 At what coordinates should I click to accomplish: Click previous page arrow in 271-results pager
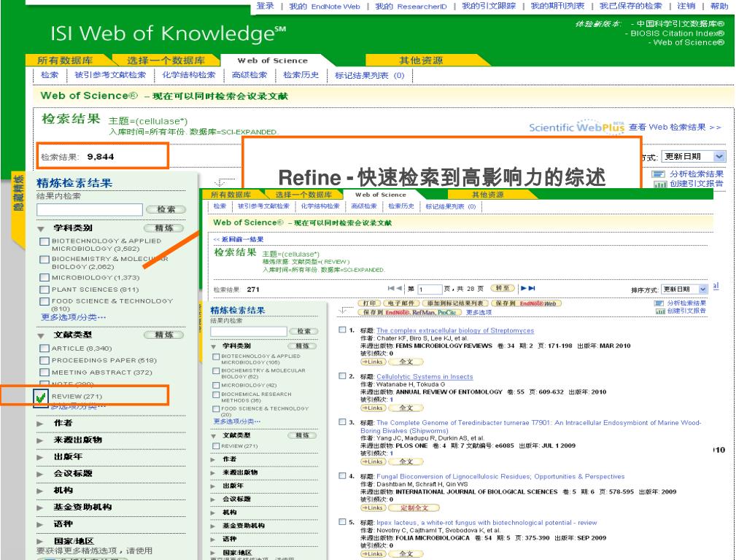pyautogui.click(x=399, y=288)
